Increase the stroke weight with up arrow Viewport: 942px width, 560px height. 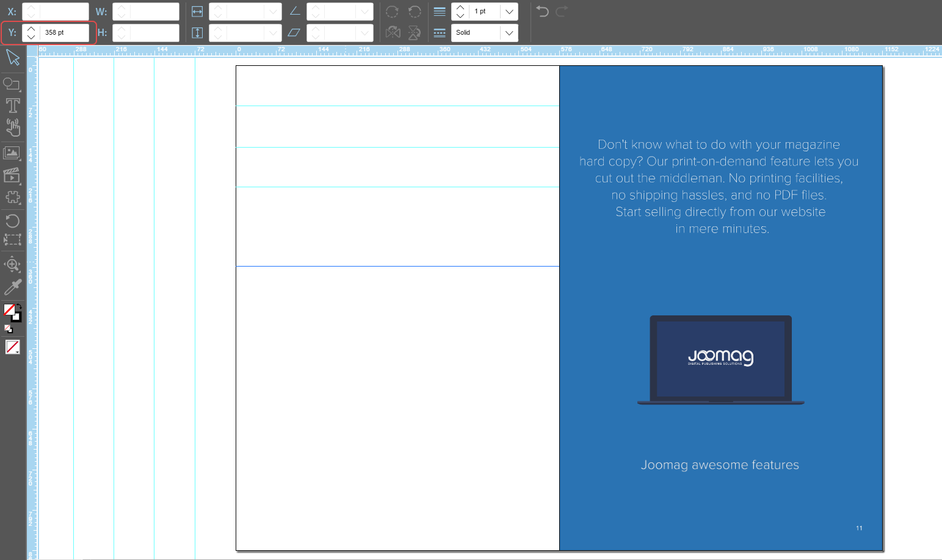460,7
